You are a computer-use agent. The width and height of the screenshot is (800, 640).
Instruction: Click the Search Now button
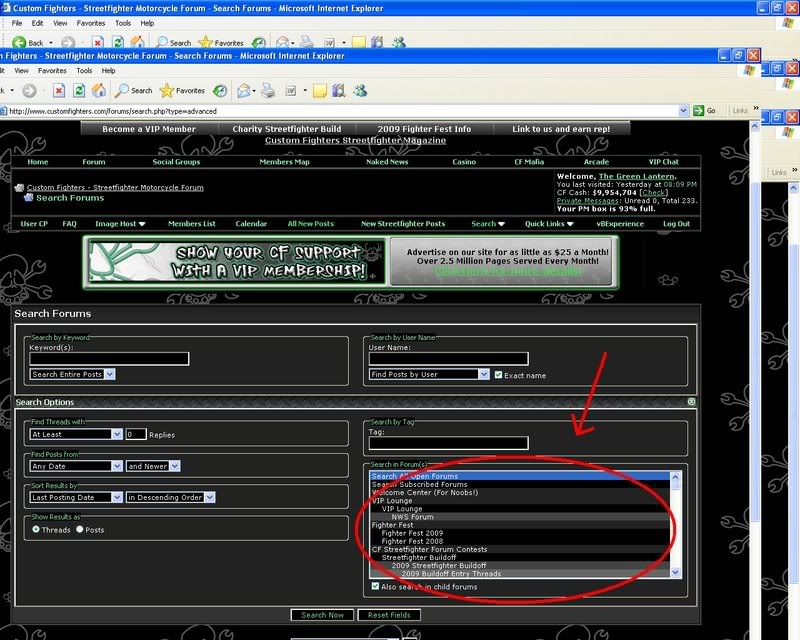322,615
